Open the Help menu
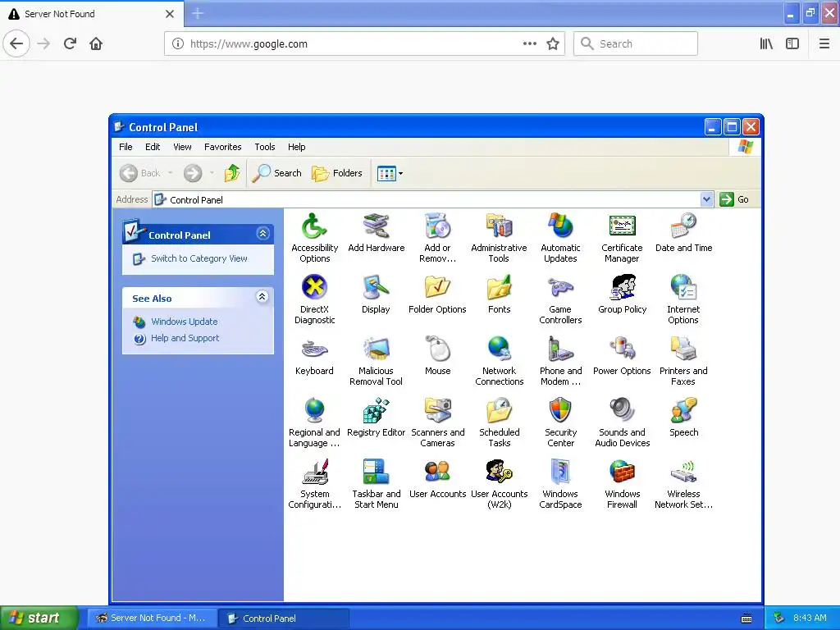 tap(296, 147)
